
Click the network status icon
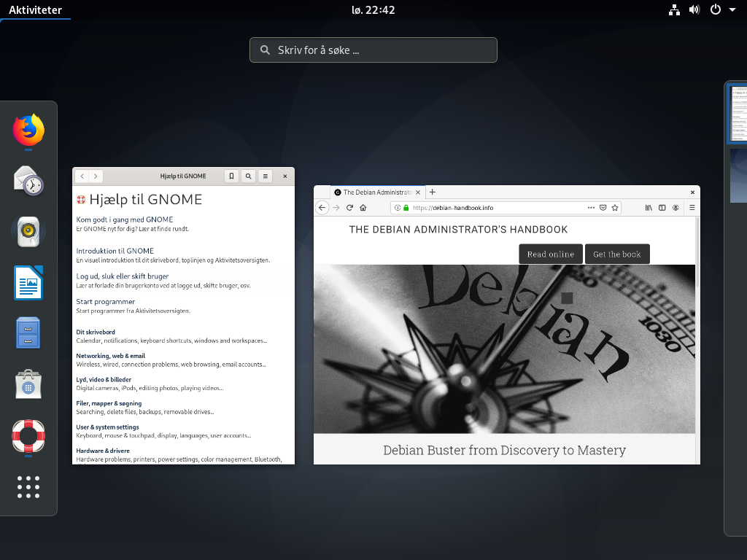click(674, 10)
